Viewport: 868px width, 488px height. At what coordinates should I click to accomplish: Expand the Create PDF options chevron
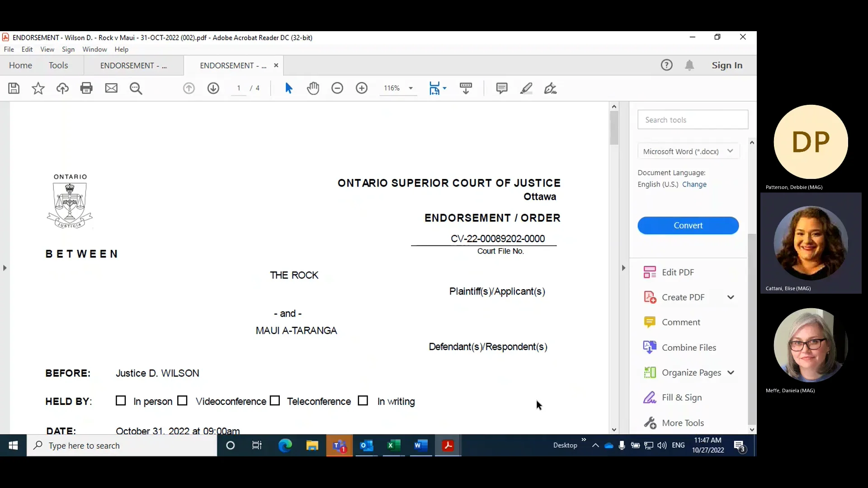click(x=731, y=297)
